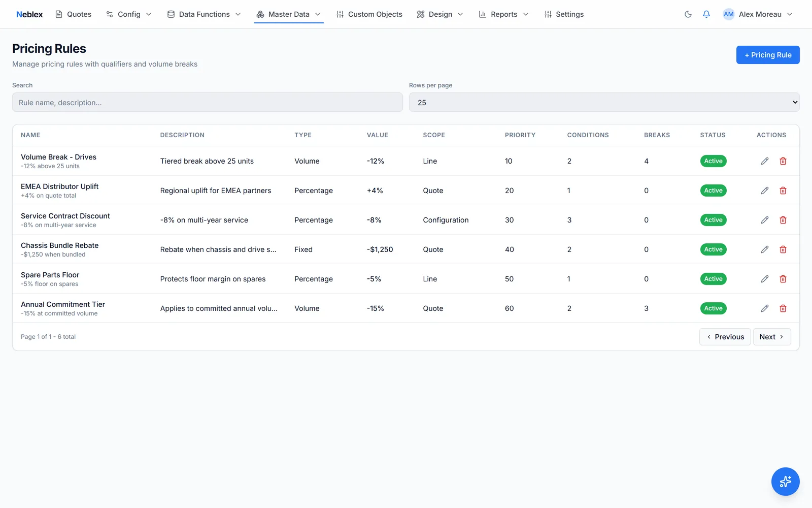The height and width of the screenshot is (508, 812).
Task: Go to the Quotes page
Action: click(74, 14)
